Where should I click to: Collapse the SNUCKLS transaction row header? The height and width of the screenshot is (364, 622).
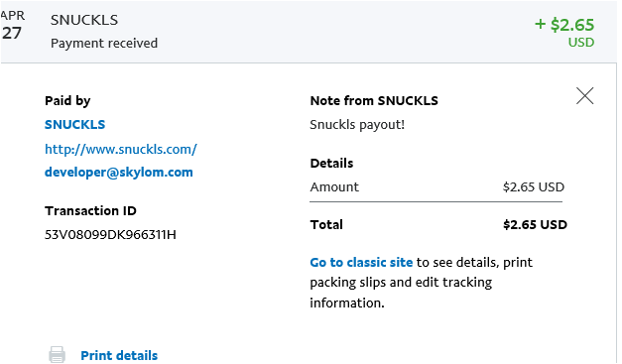coord(309,32)
